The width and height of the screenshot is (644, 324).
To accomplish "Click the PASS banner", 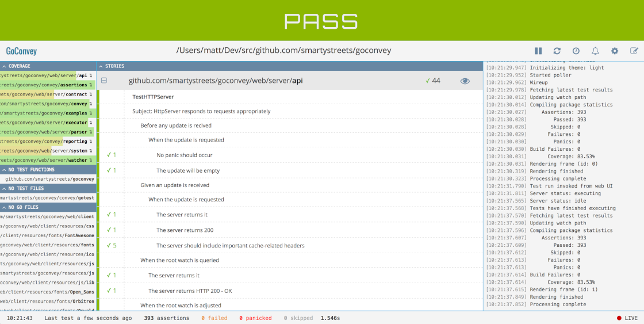I will 321,21.
